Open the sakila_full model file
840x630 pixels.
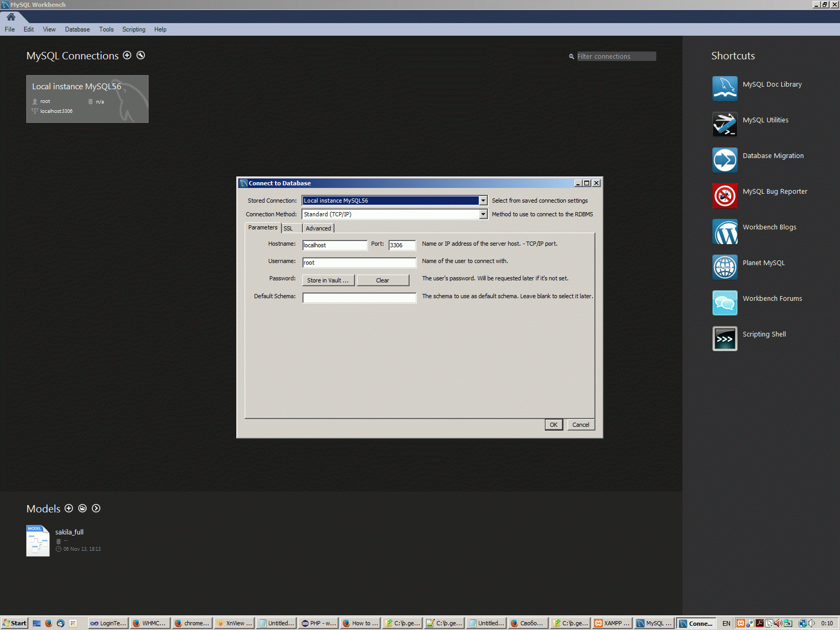38,541
